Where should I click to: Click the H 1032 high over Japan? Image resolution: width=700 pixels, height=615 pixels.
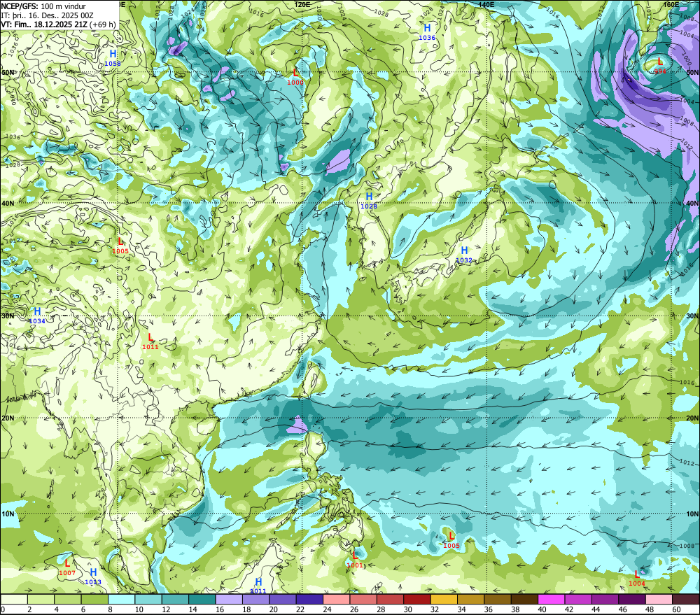point(464,255)
